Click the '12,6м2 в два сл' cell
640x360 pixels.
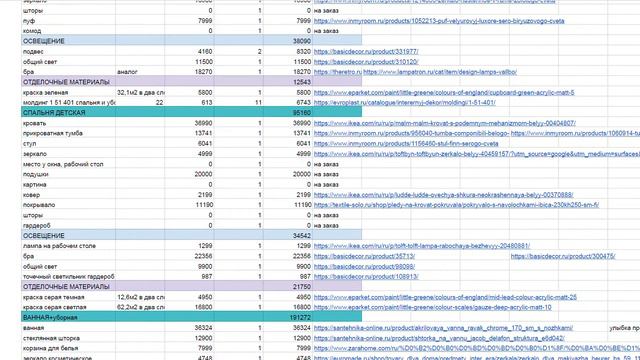[x=140, y=297]
